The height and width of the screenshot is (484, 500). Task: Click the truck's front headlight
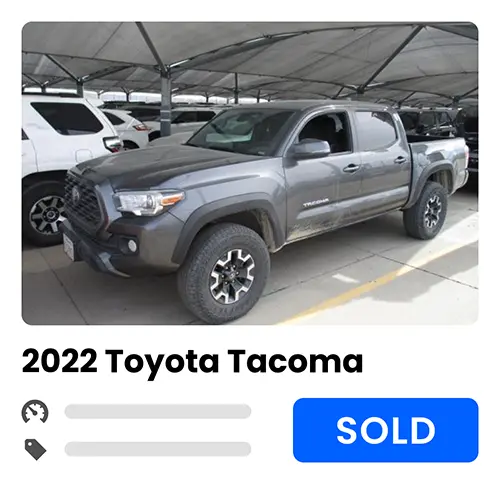click(149, 201)
